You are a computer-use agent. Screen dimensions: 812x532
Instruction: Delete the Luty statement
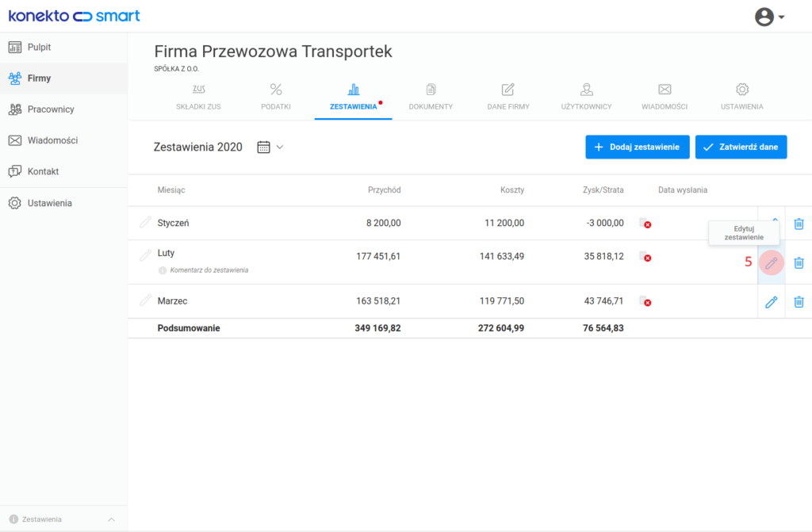[x=799, y=262]
